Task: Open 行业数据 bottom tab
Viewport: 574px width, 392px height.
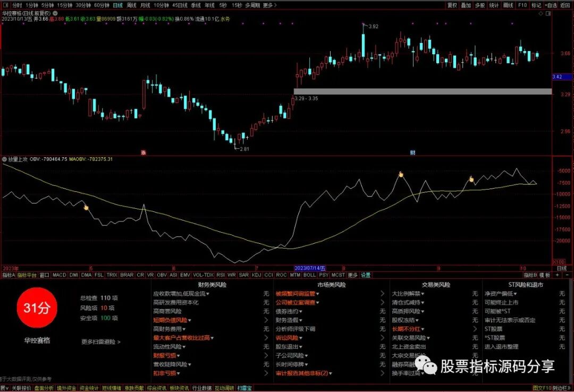Action: click(202, 388)
